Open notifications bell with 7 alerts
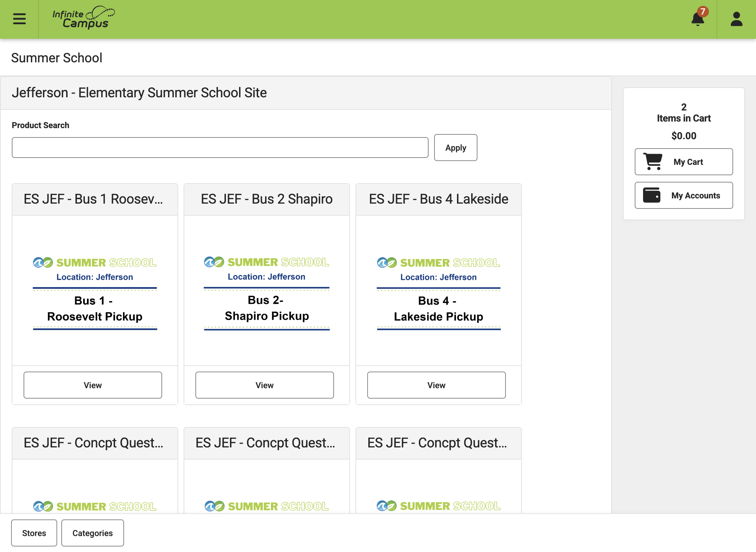The image size is (756, 552). [698, 17]
